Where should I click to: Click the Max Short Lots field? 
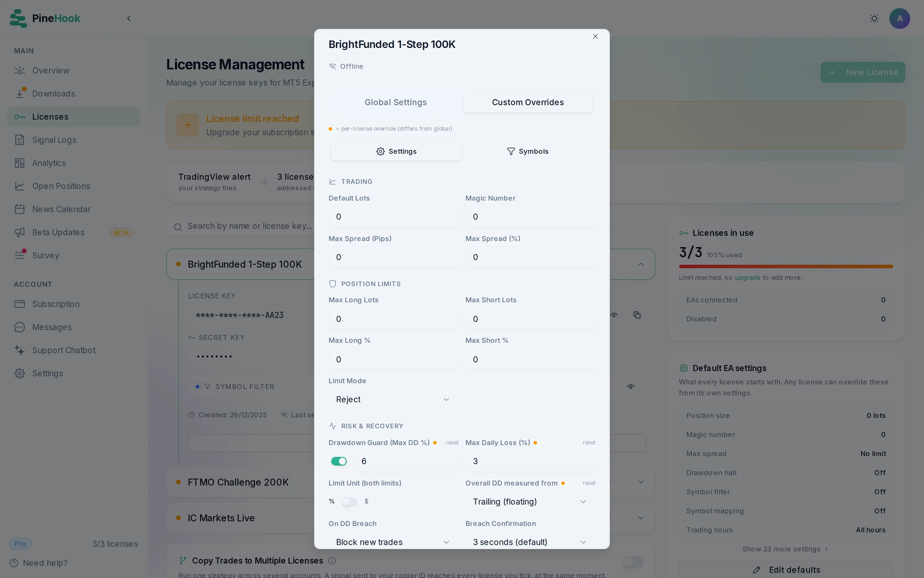click(x=530, y=319)
